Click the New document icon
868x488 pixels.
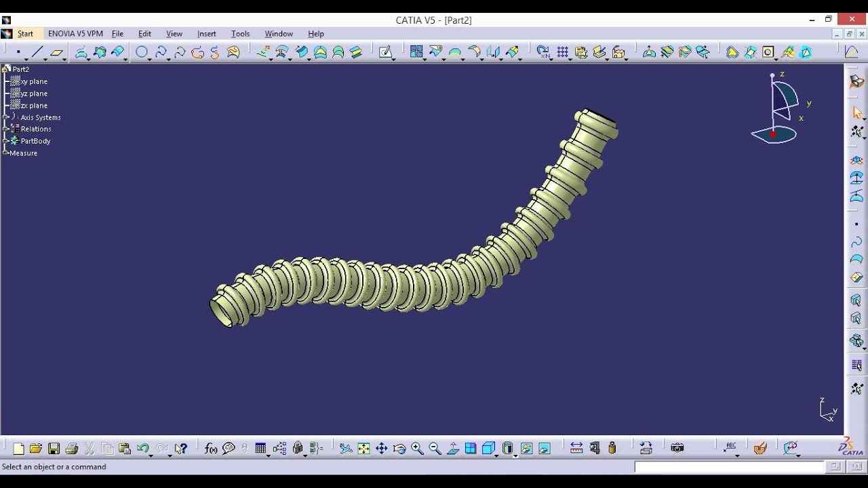[x=18, y=448]
